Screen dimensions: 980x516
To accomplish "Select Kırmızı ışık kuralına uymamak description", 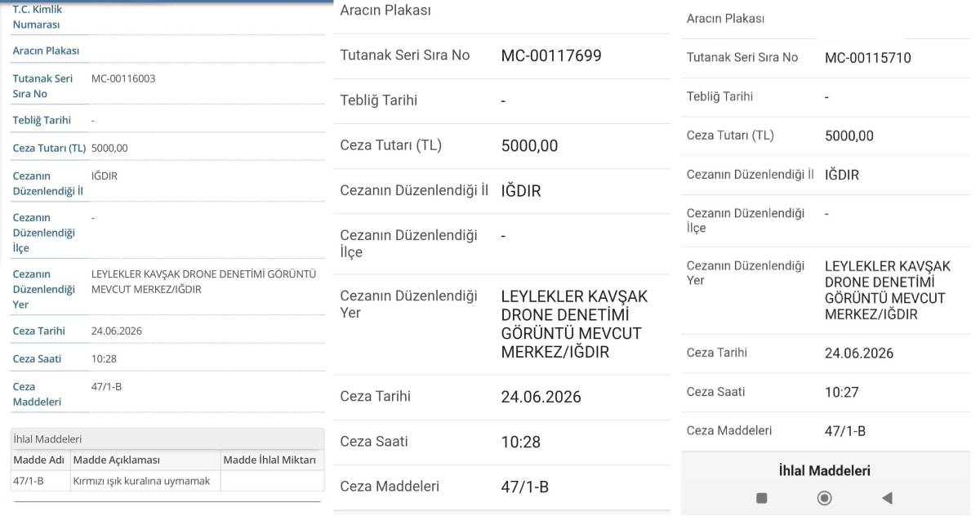I will point(141,482).
